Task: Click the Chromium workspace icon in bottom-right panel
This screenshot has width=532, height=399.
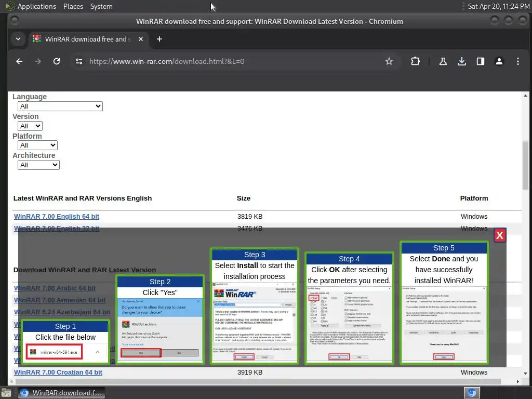Action: coord(472,393)
